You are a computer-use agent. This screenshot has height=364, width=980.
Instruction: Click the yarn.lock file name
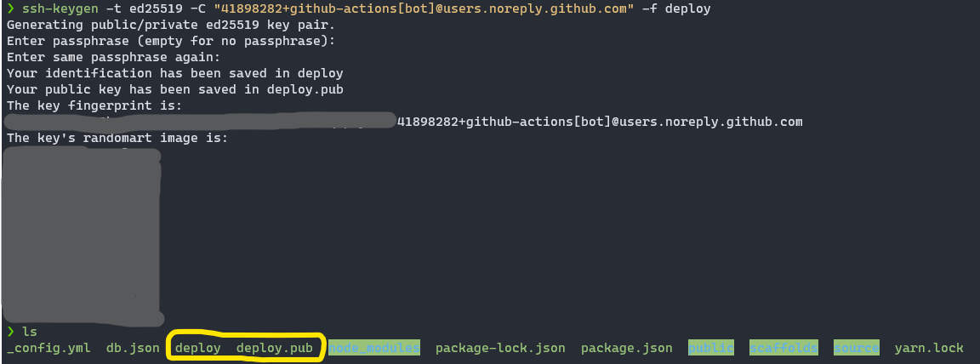pyautogui.click(x=929, y=348)
